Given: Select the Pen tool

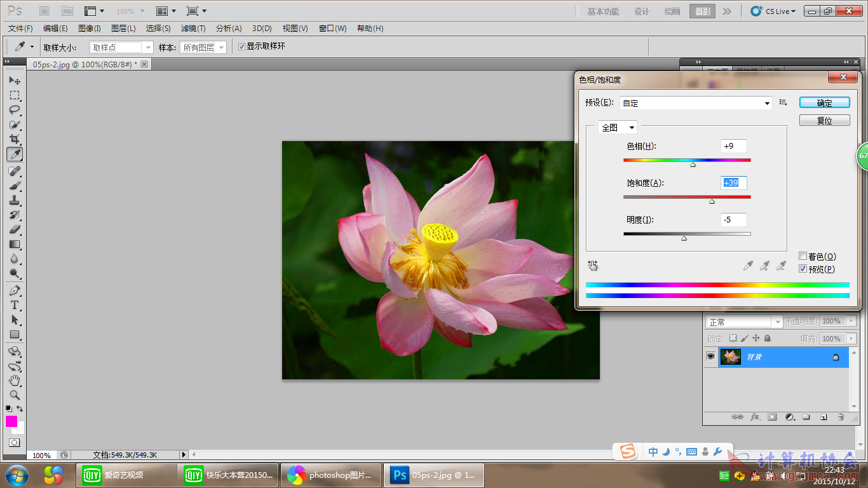Looking at the screenshot, I should point(15,290).
